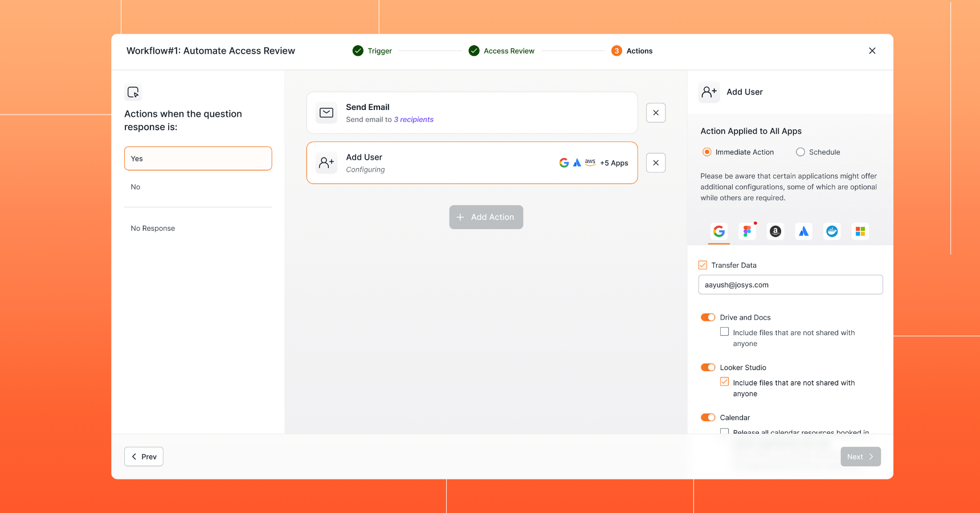This screenshot has width=980, height=513.
Task: Click the Next button
Action: pyautogui.click(x=860, y=457)
